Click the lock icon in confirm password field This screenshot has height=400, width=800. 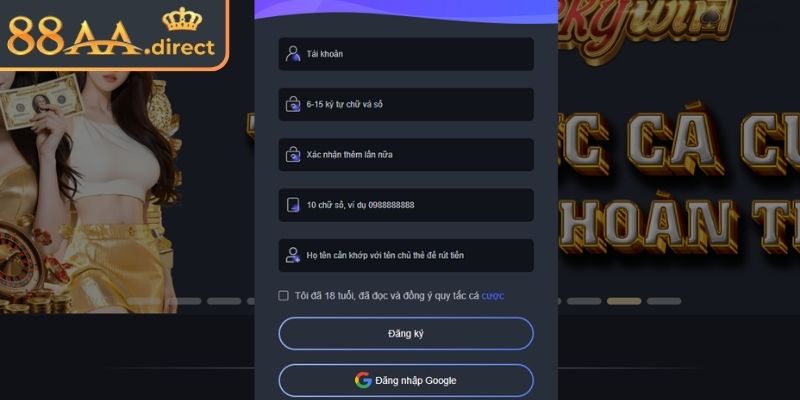tap(293, 154)
